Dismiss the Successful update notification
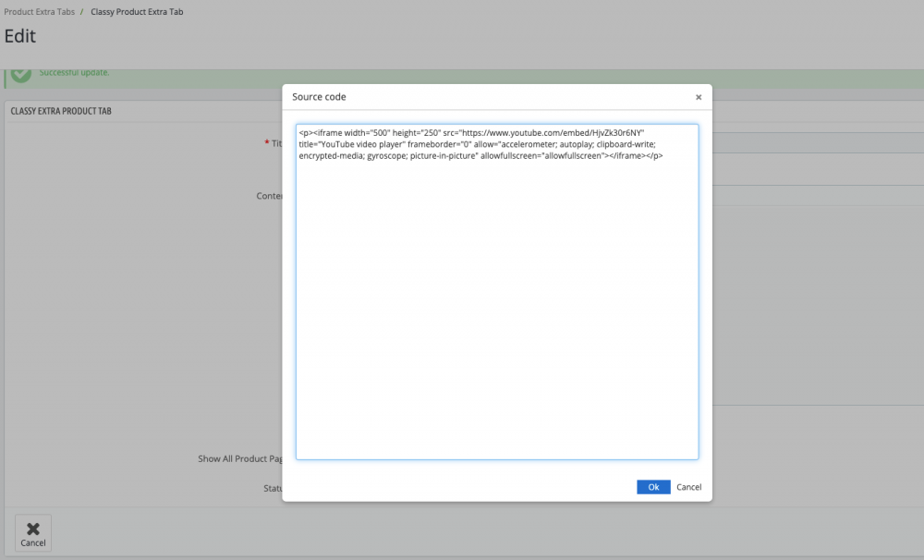This screenshot has height=560, width=924. 74,71
